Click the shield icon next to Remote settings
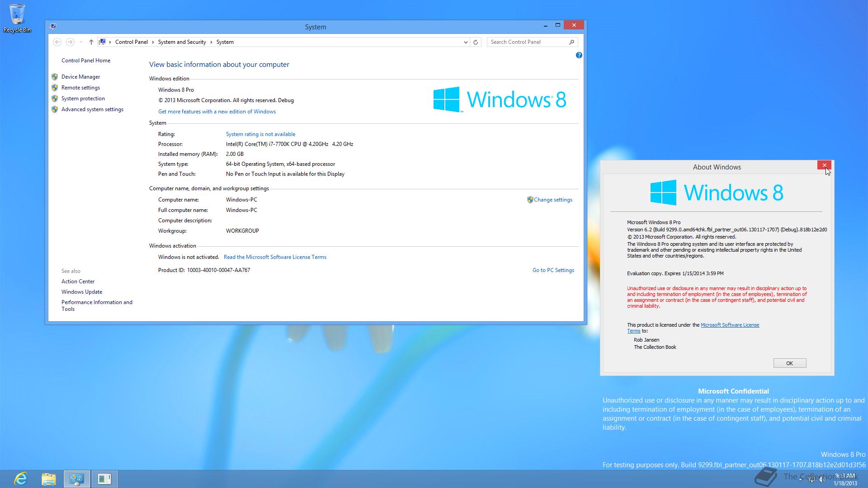 (x=55, y=88)
